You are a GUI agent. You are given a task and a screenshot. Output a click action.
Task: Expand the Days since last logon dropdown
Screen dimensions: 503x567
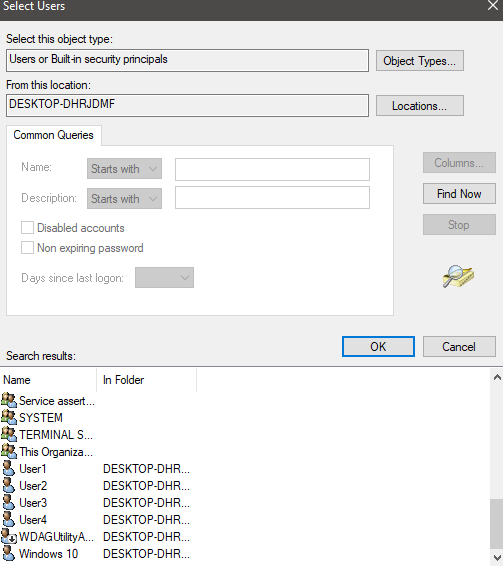[x=165, y=278]
